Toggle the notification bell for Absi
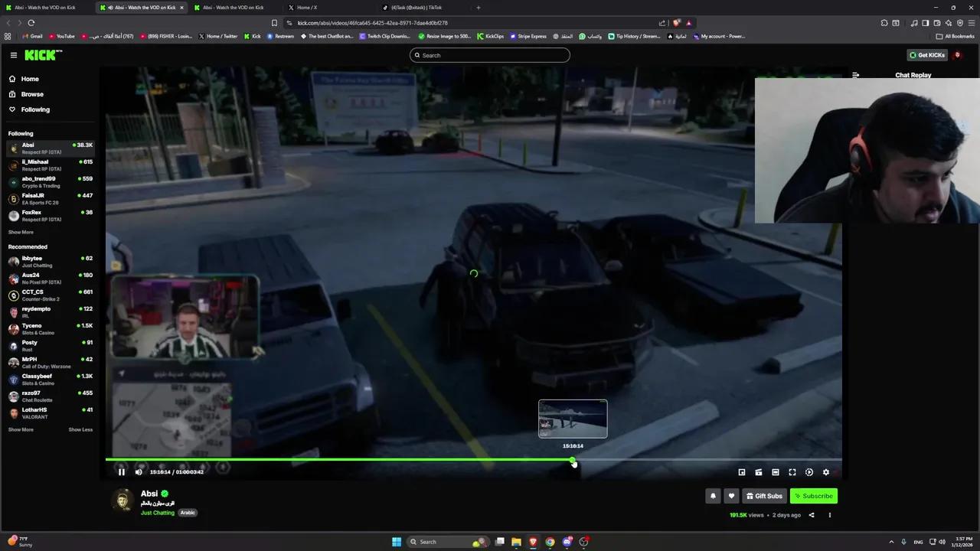The height and width of the screenshot is (551, 980). point(713,496)
